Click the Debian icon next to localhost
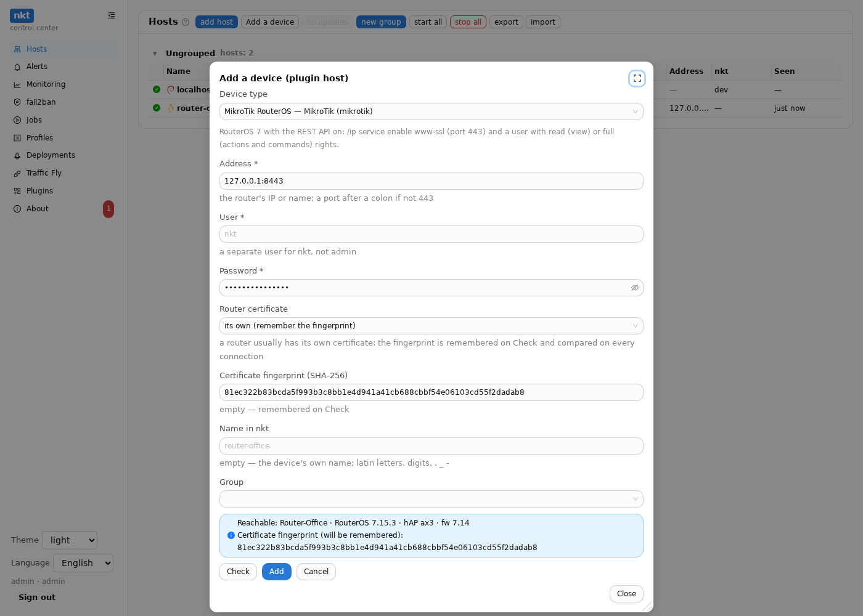 click(x=171, y=89)
